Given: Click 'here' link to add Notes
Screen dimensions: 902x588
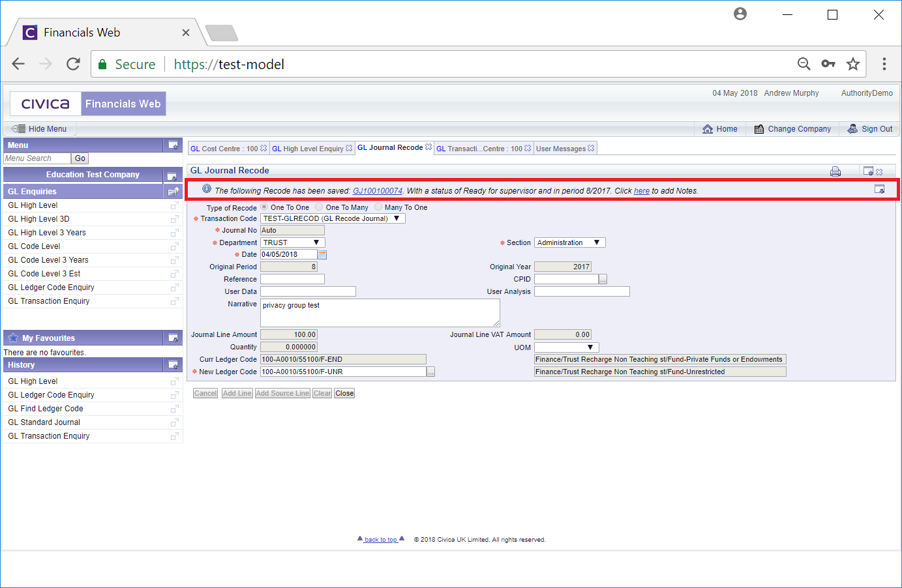Looking at the screenshot, I should pyautogui.click(x=642, y=191).
